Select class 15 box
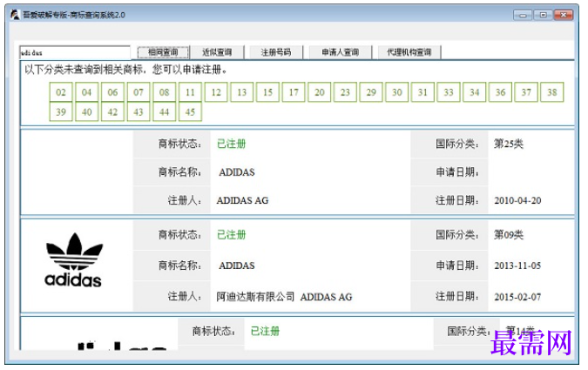 click(x=267, y=92)
